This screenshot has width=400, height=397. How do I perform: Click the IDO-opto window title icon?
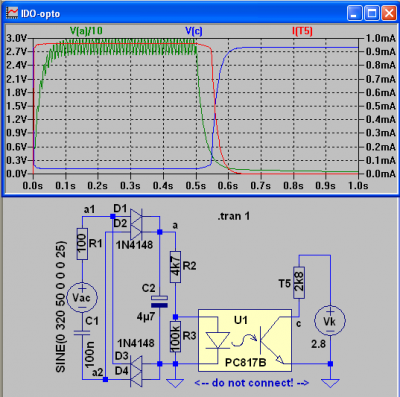click(12, 13)
